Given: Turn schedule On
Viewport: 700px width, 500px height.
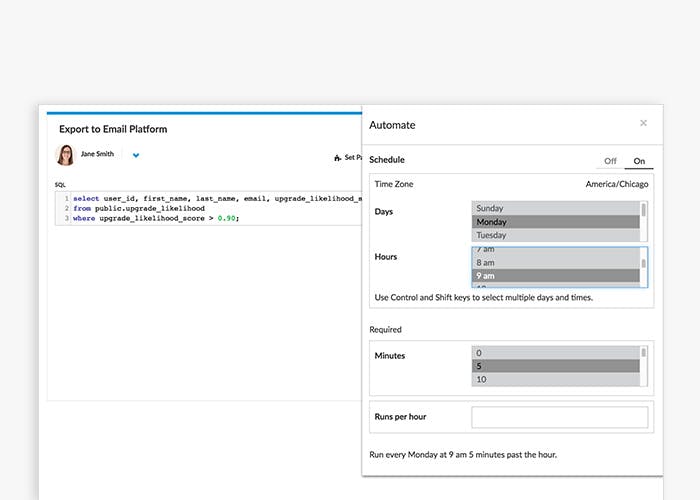Looking at the screenshot, I should pyautogui.click(x=639, y=160).
